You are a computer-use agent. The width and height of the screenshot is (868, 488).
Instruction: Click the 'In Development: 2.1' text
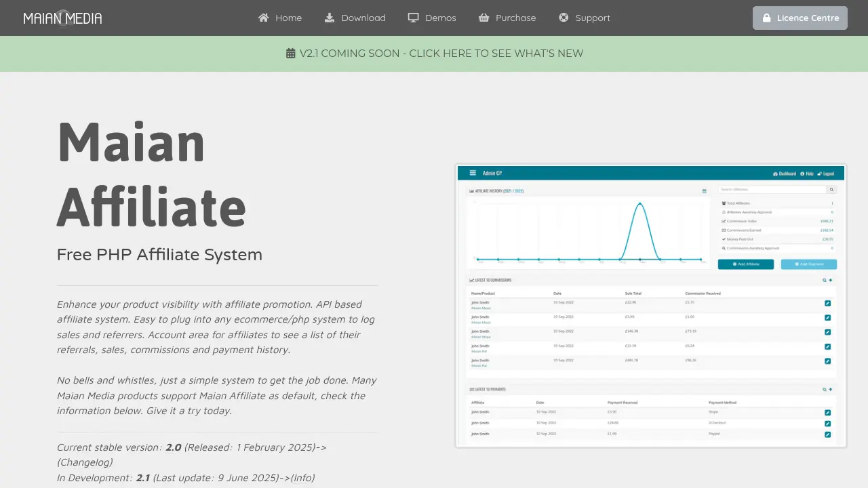click(104, 478)
